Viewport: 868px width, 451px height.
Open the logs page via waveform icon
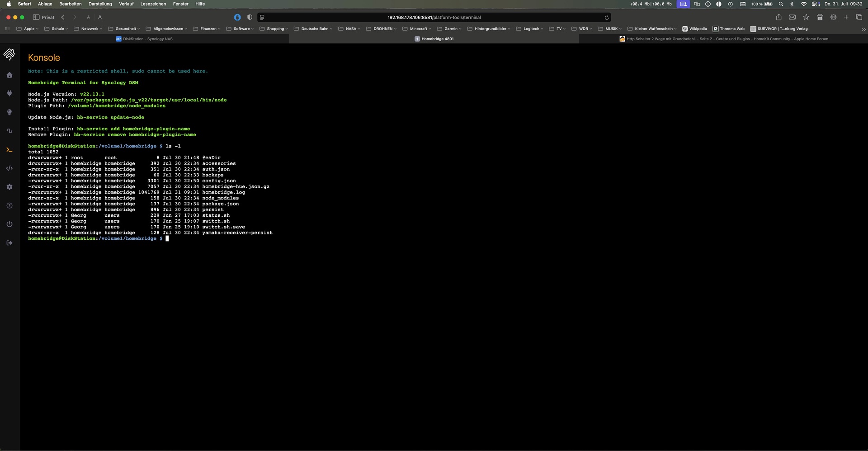pyautogui.click(x=9, y=131)
